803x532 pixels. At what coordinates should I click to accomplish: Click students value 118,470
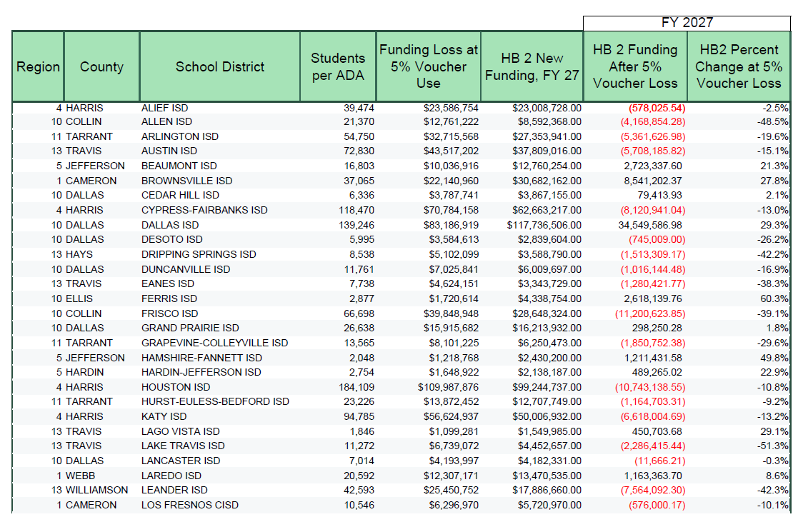tap(356, 210)
